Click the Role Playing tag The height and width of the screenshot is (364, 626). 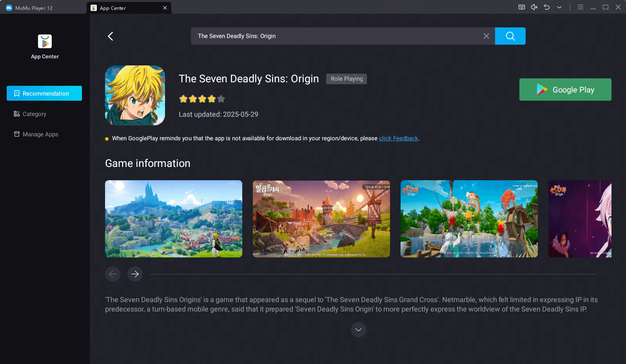347,79
